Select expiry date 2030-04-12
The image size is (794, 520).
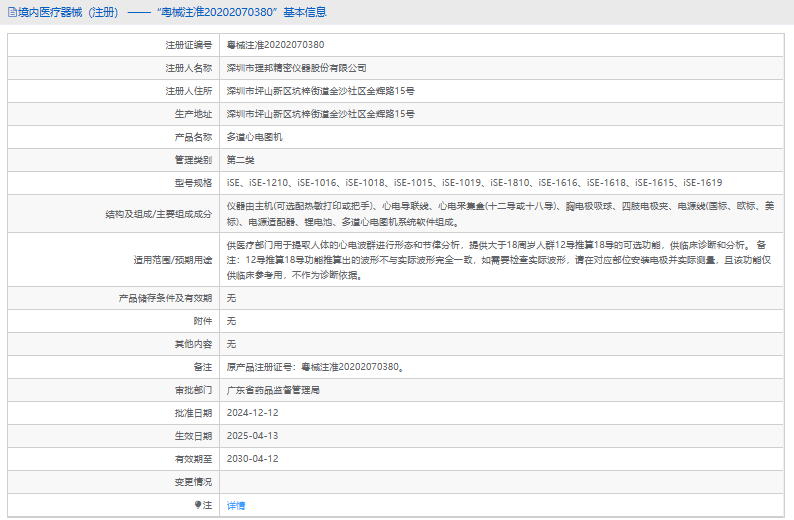coord(253,459)
